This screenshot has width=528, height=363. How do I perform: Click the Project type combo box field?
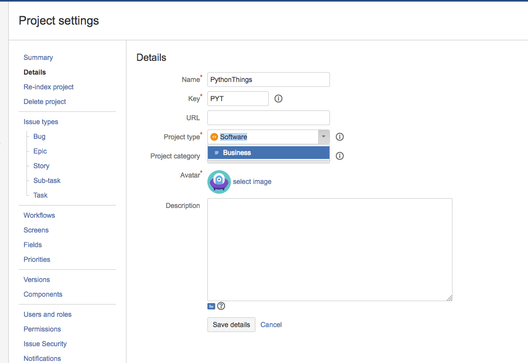268,137
